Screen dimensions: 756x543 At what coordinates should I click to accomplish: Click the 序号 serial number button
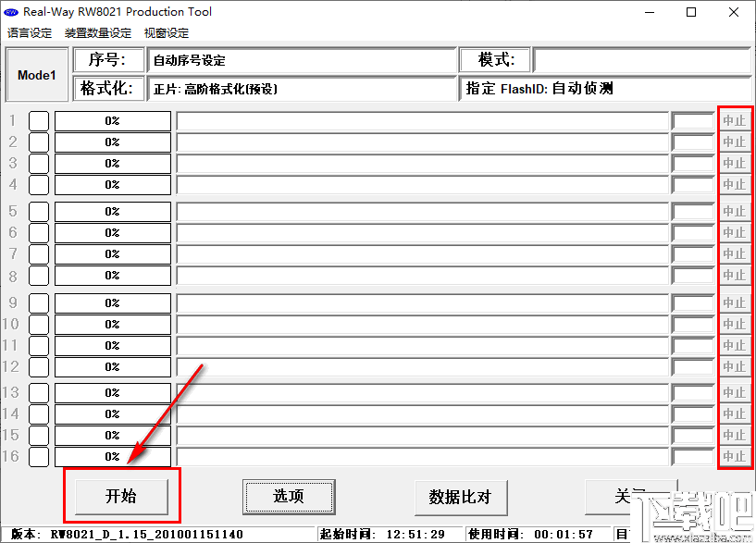tap(108, 60)
